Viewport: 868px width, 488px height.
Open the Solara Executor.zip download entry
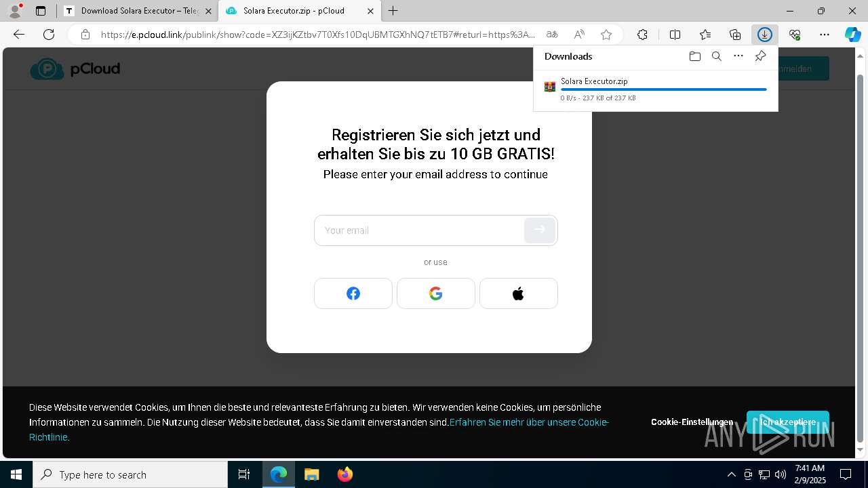point(655,89)
